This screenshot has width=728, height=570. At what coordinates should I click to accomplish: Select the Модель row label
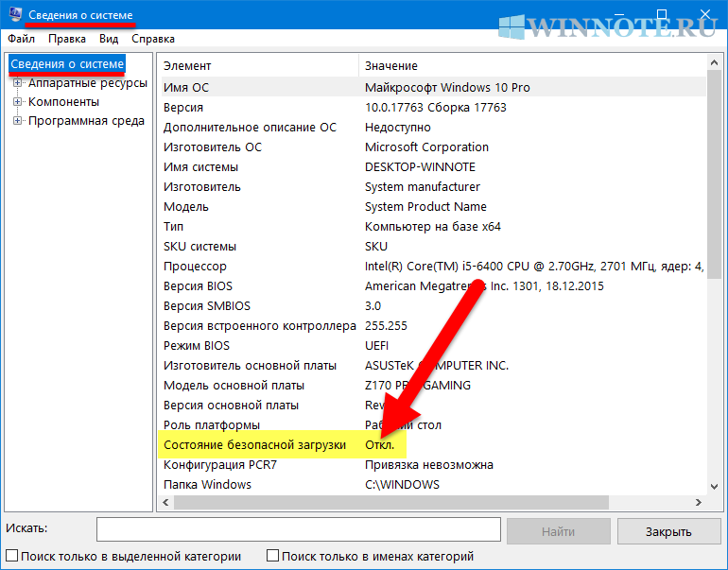coord(186,207)
